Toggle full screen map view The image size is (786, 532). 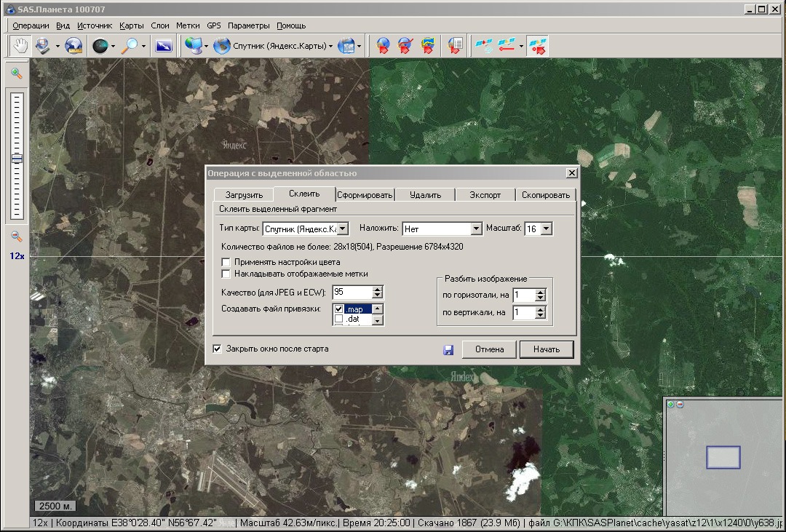click(x=164, y=46)
